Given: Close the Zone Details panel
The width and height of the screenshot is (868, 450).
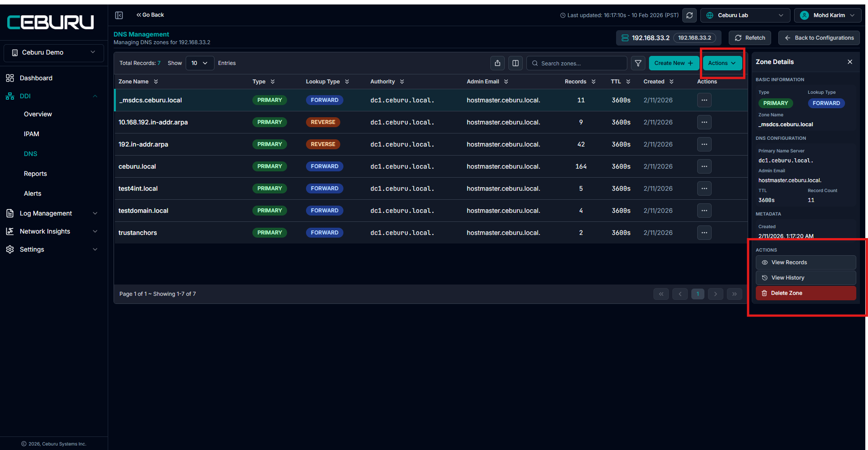Looking at the screenshot, I should pyautogui.click(x=850, y=62).
